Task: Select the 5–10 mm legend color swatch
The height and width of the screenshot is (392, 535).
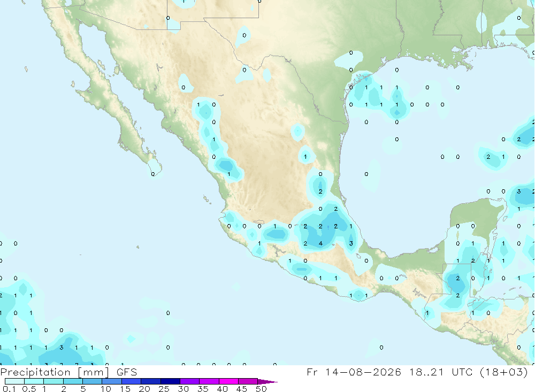Action: click(93, 381)
